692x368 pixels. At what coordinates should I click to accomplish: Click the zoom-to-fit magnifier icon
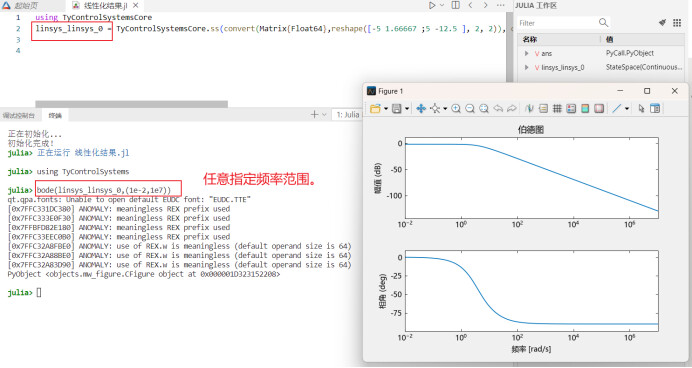484,109
